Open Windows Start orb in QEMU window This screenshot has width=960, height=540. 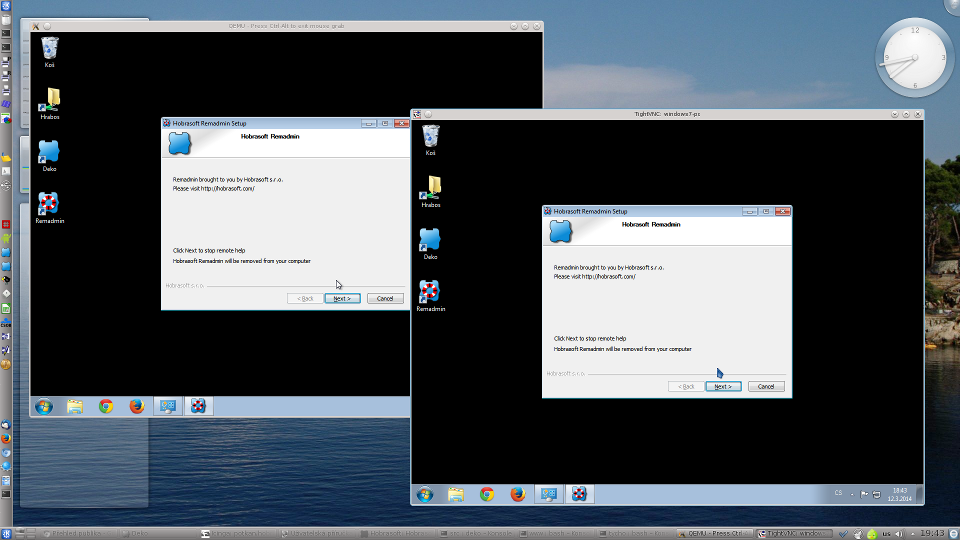click(44, 407)
